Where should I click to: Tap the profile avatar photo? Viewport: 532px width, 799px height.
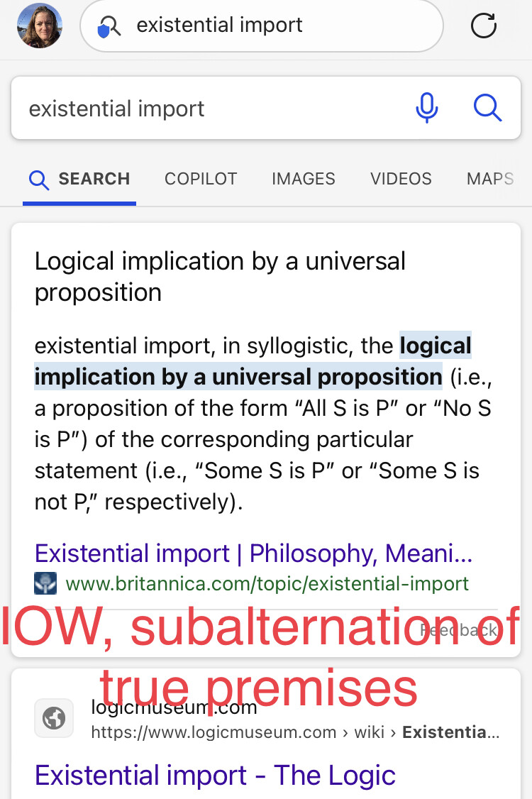coord(40,26)
